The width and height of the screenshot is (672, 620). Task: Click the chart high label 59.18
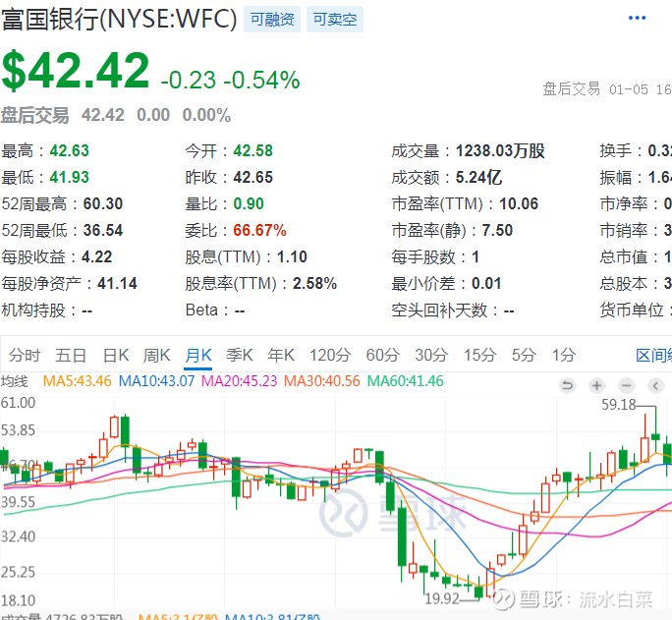coord(618,405)
